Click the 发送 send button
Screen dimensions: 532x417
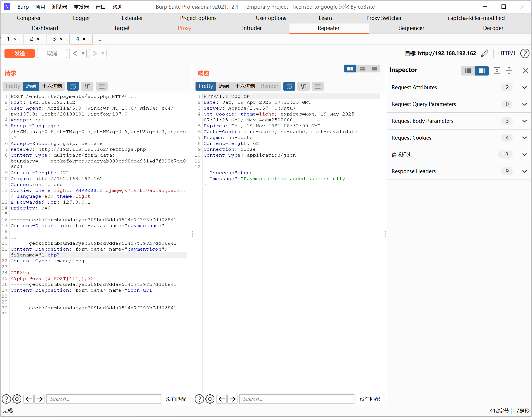pos(20,53)
